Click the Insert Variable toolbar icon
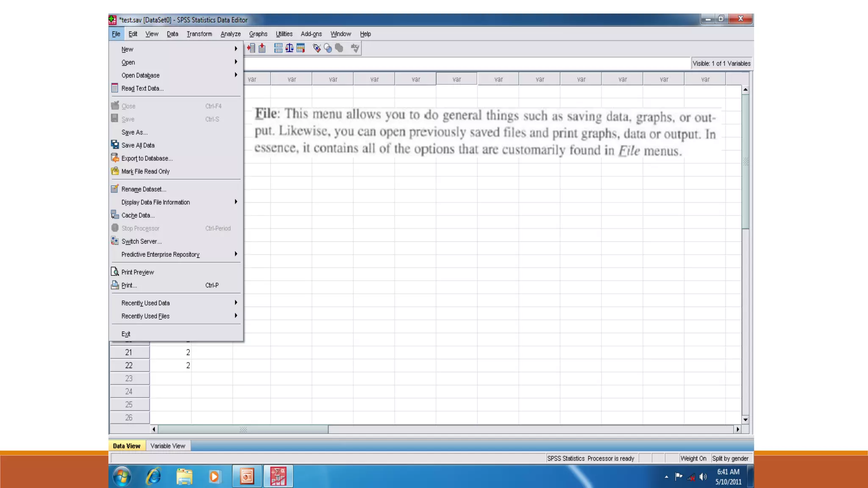868x488 pixels. point(262,48)
